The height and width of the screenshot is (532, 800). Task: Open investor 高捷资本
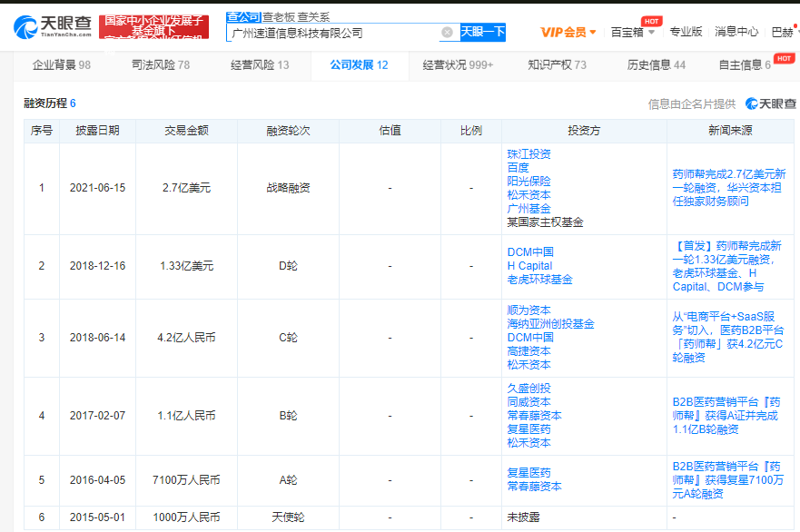coord(528,351)
